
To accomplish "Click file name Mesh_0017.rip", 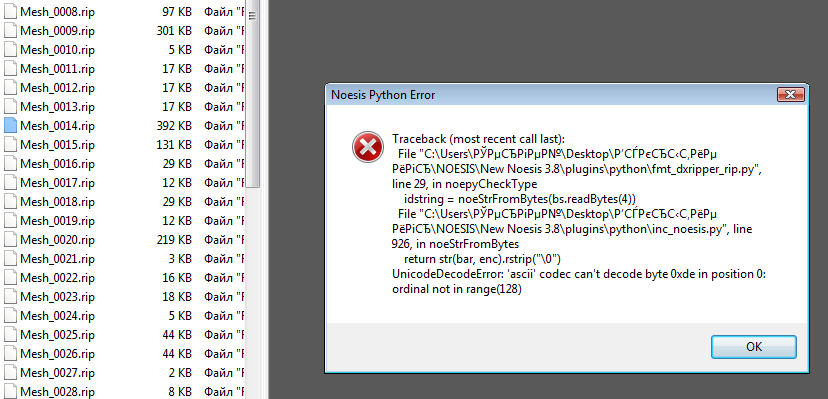I will coord(58,183).
